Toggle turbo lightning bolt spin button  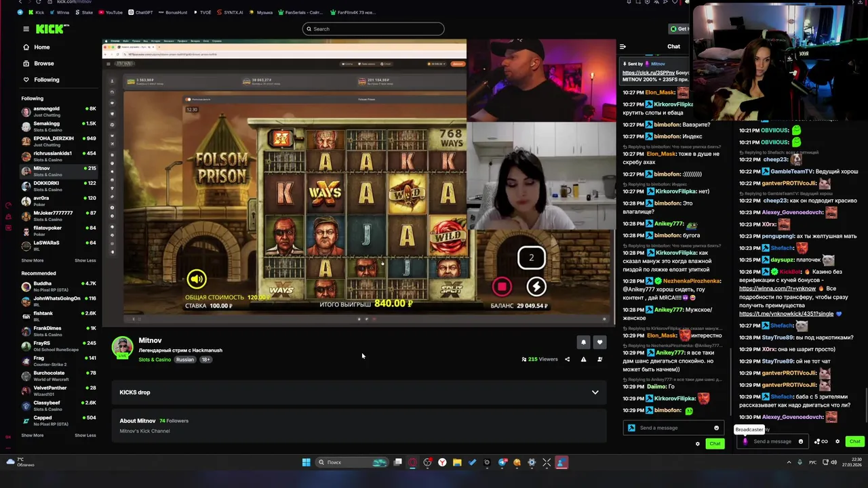pyautogui.click(x=536, y=287)
